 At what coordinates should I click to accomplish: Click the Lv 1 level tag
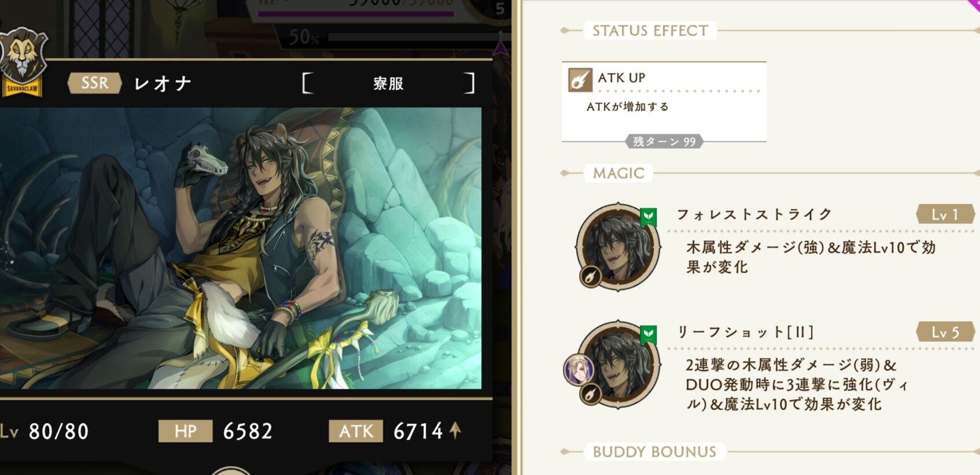[x=945, y=215]
